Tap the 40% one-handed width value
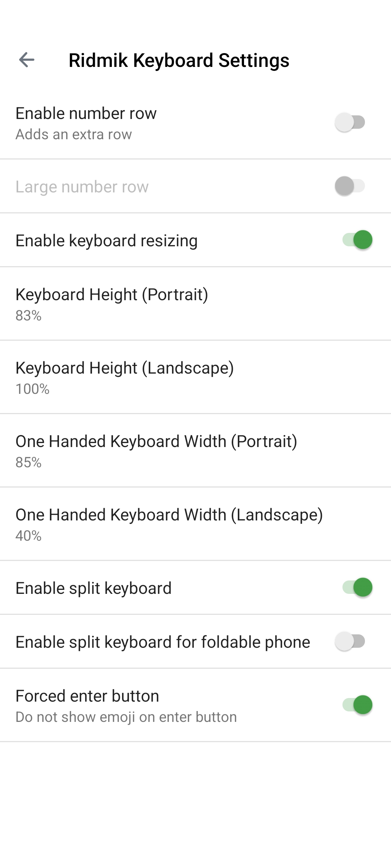The image size is (391, 868). pyautogui.click(x=29, y=536)
